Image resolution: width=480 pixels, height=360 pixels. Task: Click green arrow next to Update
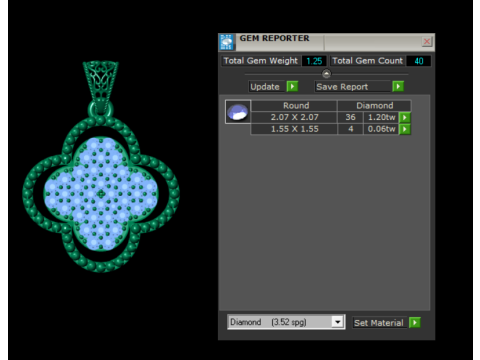(292, 87)
